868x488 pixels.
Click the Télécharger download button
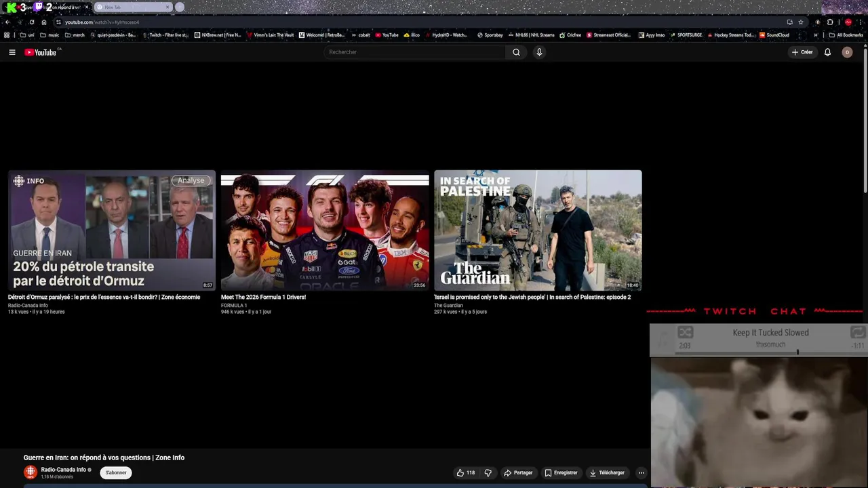(607, 472)
